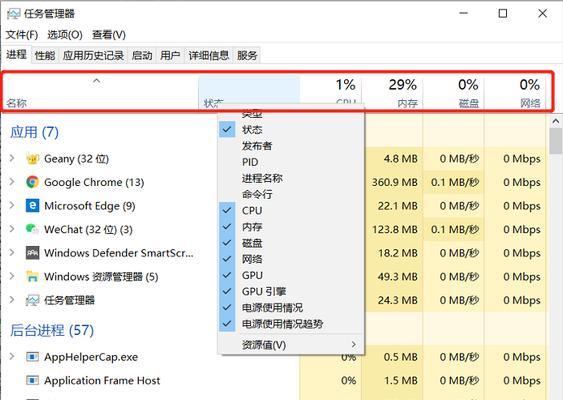The width and height of the screenshot is (563, 400).
Task: Switch to the 性能 tab
Action: [45, 55]
